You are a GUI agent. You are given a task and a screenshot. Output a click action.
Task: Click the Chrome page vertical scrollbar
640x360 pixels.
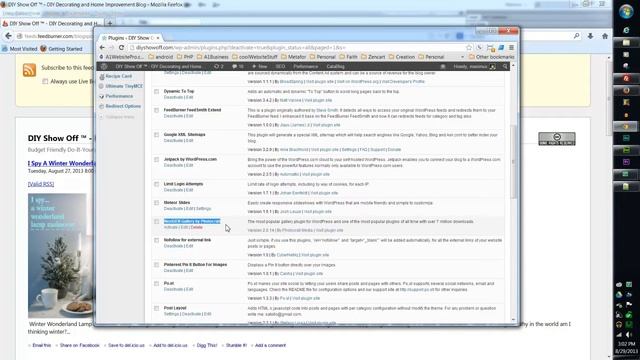pos(513,162)
